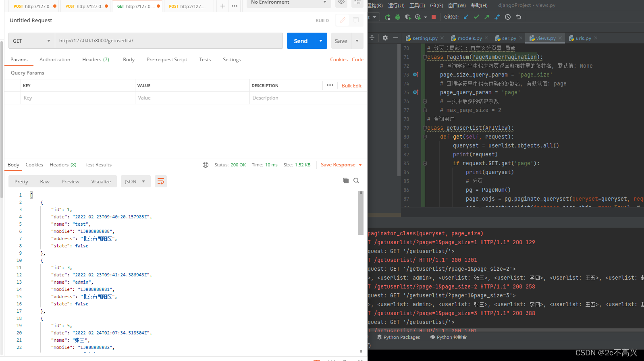Open Query Params three-dot options
644x361 pixels.
(330, 85)
